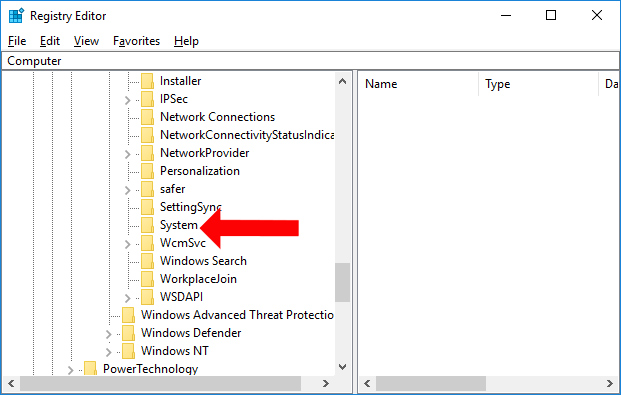The height and width of the screenshot is (395, 621).
Task: Open the View menu
Action: pyautogui.click(x=86, y=41)
